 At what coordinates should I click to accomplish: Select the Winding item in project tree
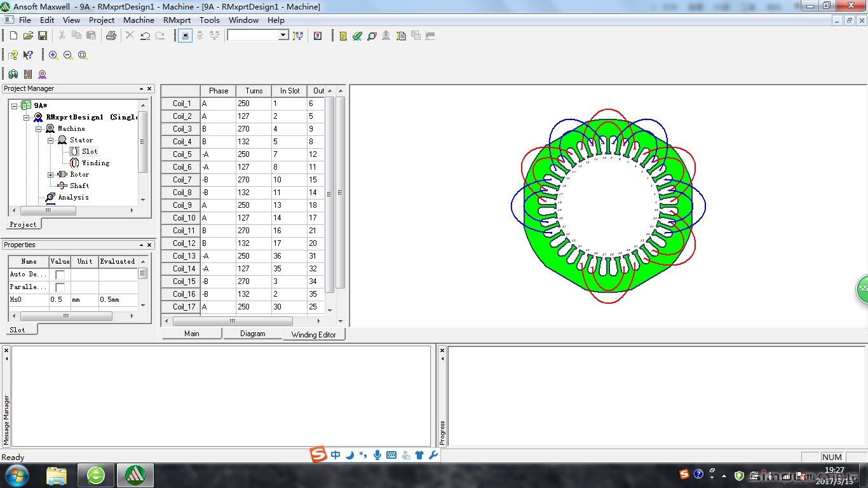pyautogui.click(x=95, y=163)
